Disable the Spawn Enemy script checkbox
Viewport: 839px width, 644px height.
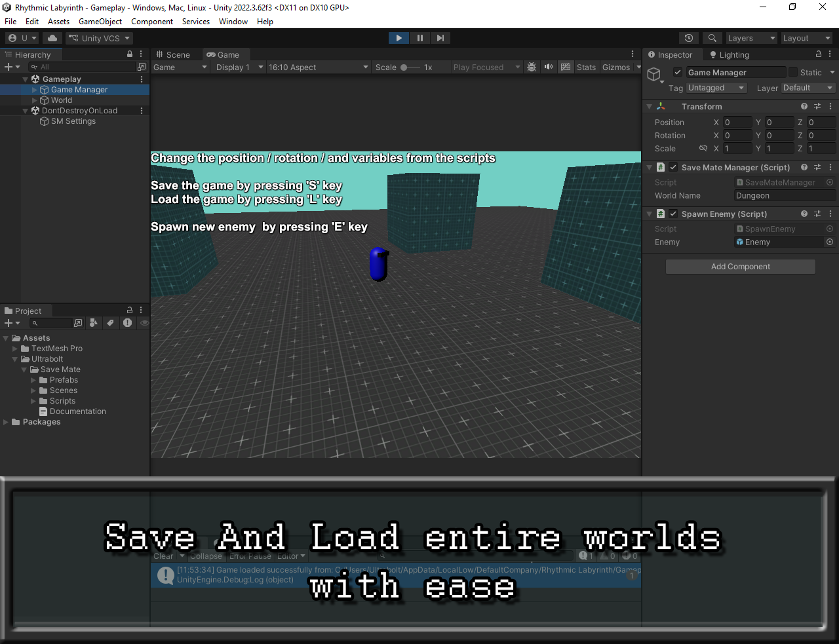tap(673, 214)
